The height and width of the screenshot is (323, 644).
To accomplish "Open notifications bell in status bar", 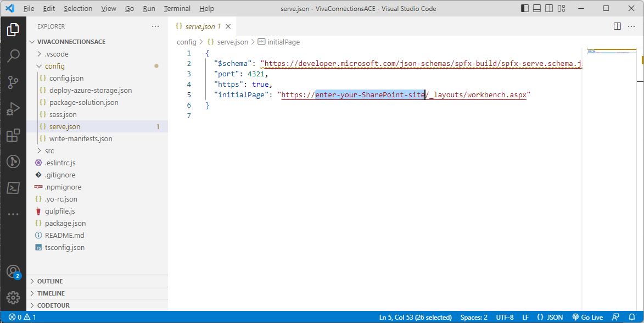I will [631, 317].
